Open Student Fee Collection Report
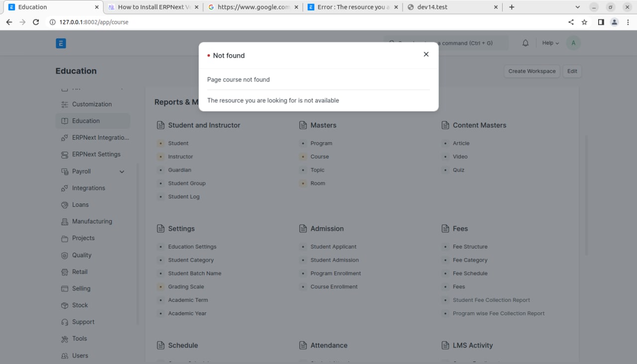The width and height of the screenshot is (637, 364). (491, 300)
